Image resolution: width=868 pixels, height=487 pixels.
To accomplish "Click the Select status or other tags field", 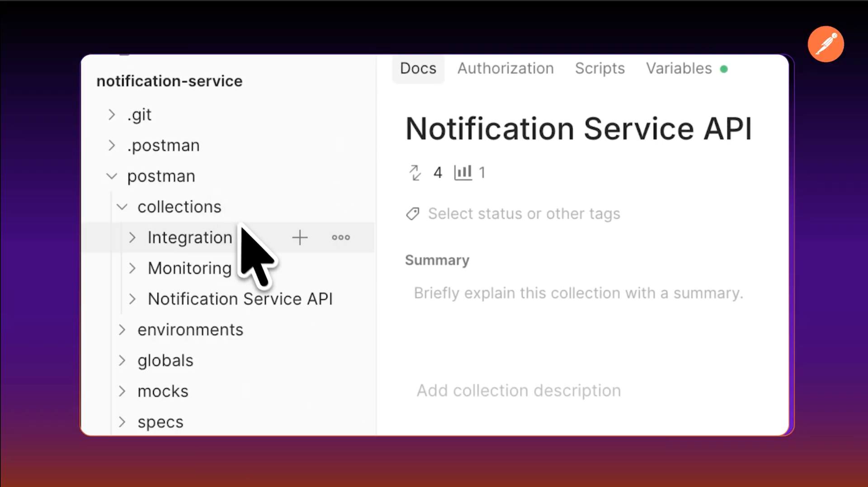I will (x=524, y=213).
